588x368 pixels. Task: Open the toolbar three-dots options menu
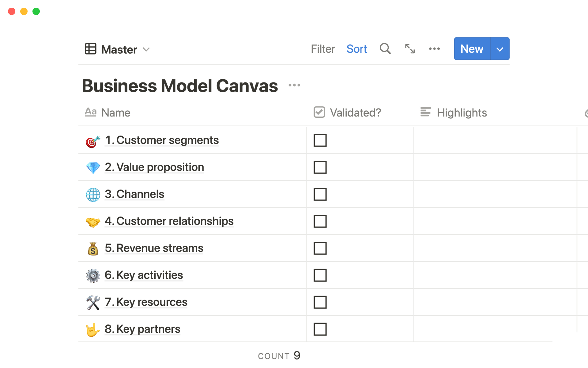(x=434, y=49)
